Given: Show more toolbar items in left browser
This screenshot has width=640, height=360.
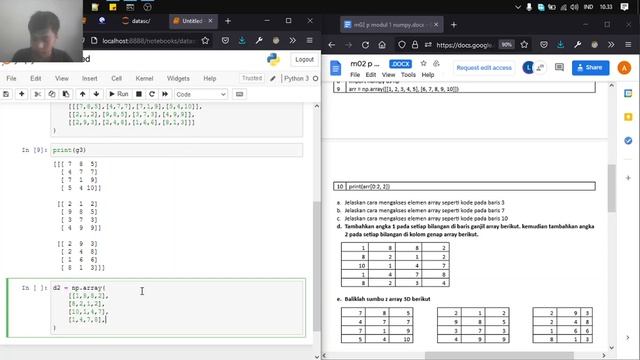Looking at the screenshot, I should pos(292,40).
